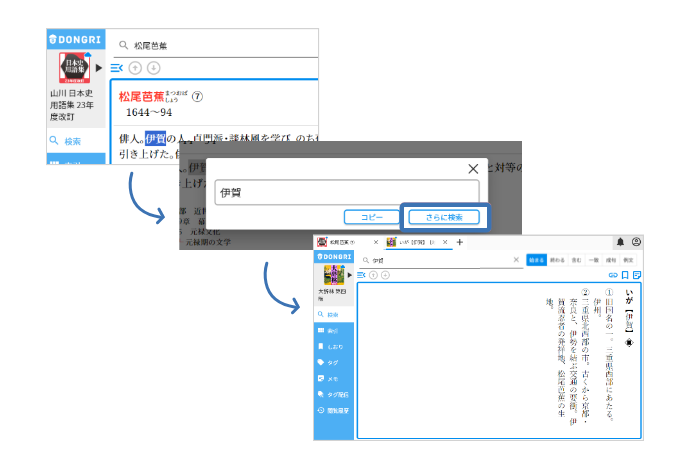The height and width of the screenshot is (468, 685).
Task: Select 検索 in the bottom window sidebar
Action: coord(334,314)
